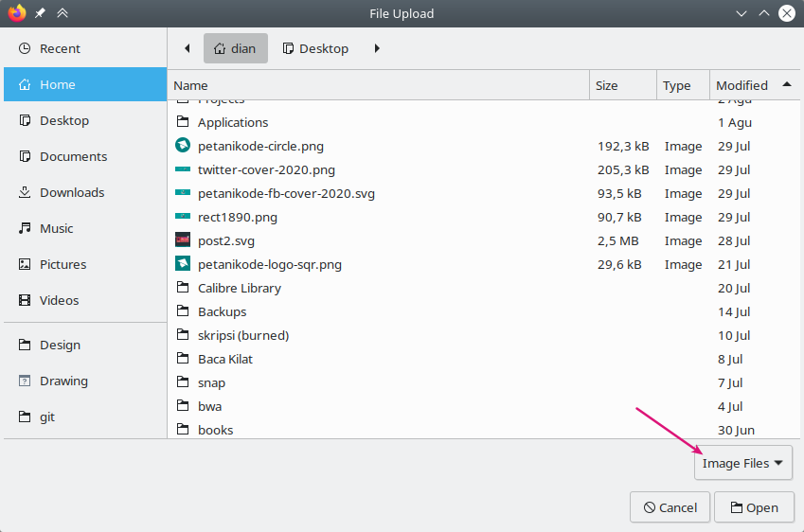Image resolution: width=804 pixels, height=532 pixels.
Task: Open the Music sidebar location
Action: [x=56, y=229]
